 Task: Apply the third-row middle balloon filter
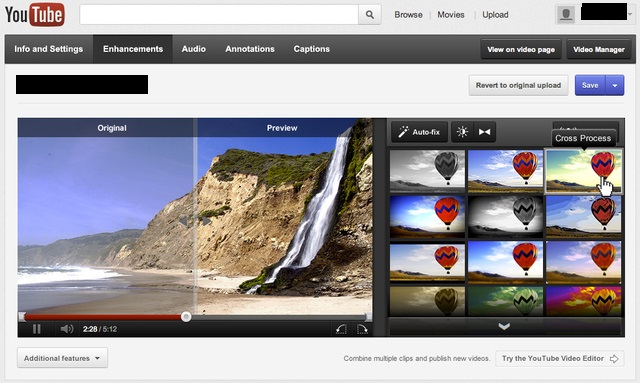505,262
